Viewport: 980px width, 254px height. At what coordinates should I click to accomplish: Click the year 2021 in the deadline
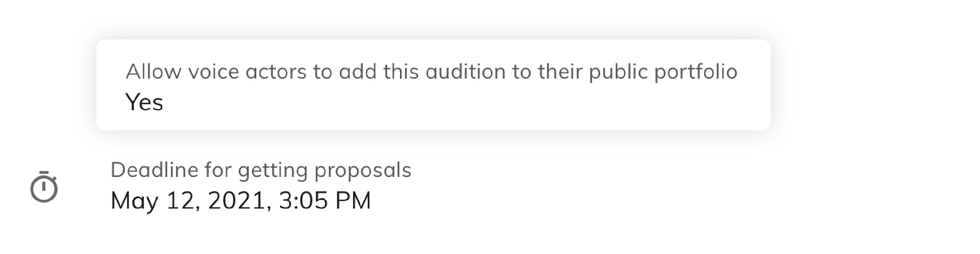tap(239, 200)
